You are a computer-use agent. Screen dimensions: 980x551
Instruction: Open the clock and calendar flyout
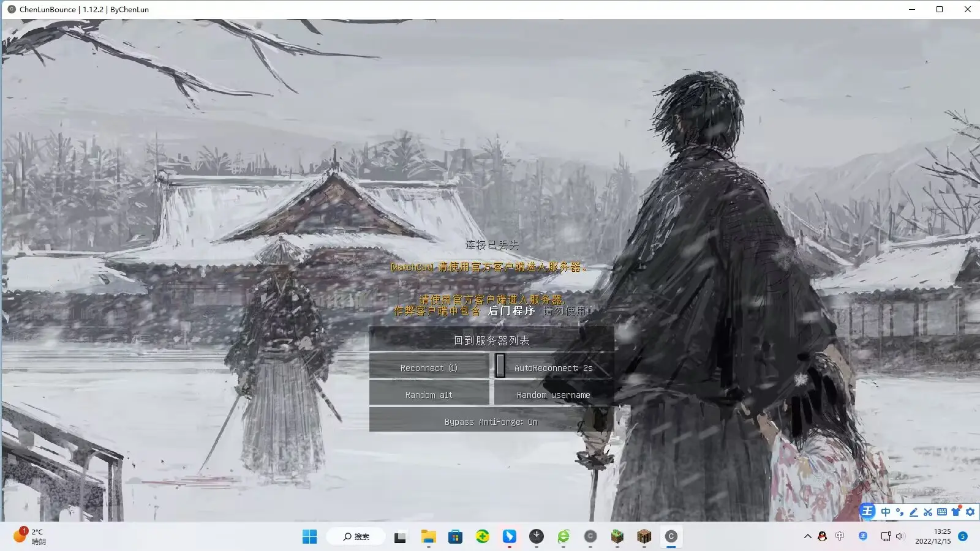[933, 536]
